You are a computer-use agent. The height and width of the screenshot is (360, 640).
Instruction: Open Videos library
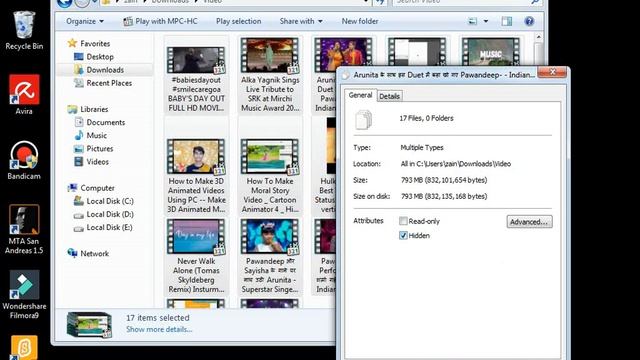(x=98, y=162)
